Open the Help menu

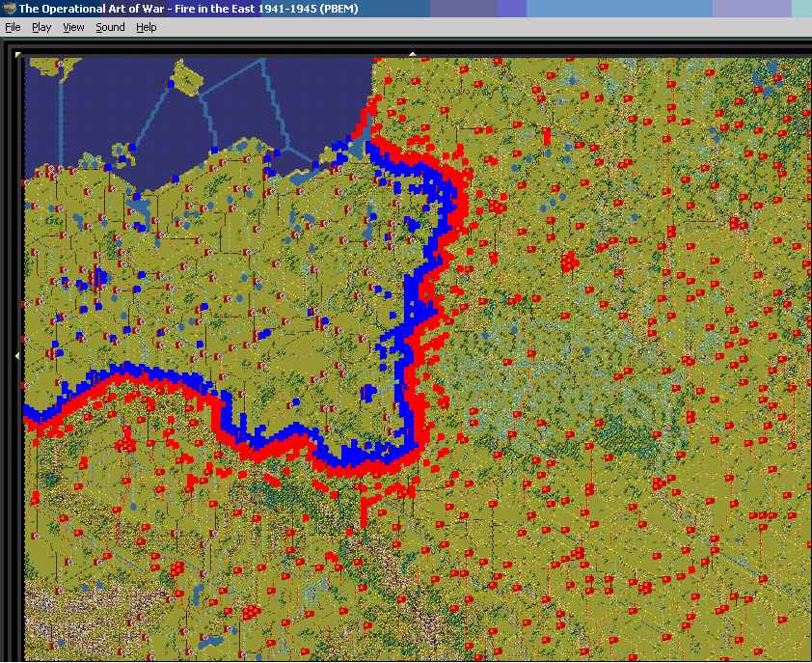tap(146, 27)
